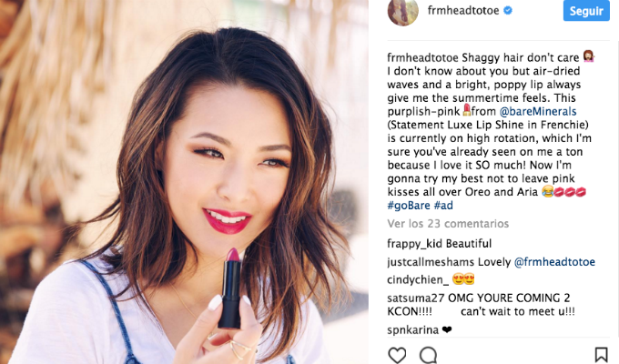Open the #ad hashtag
Viewport: 619px width, 364px height.
(x=443, y=206)
